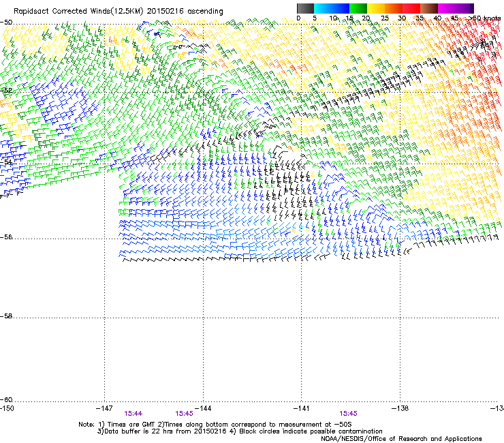
Task: Click the purple 15:45 marker near -144
Action: pyautogui.click(x=184, y=414)
